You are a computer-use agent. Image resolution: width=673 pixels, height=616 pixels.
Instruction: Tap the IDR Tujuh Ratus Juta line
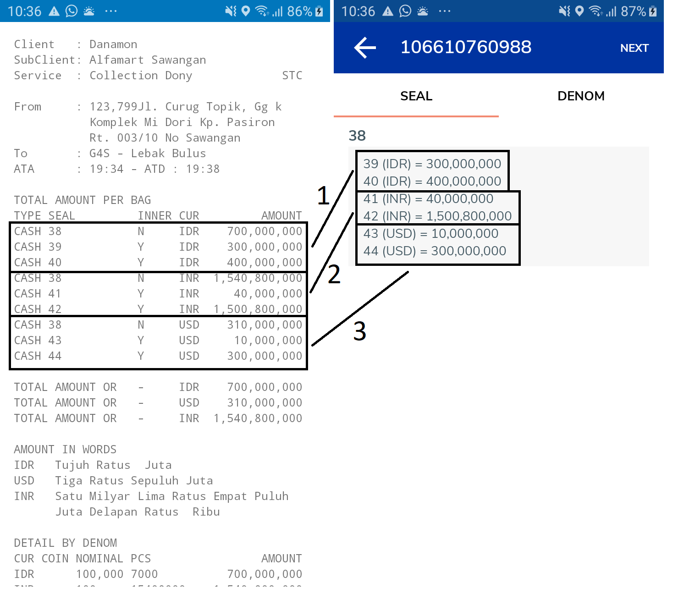coord(93,465)
